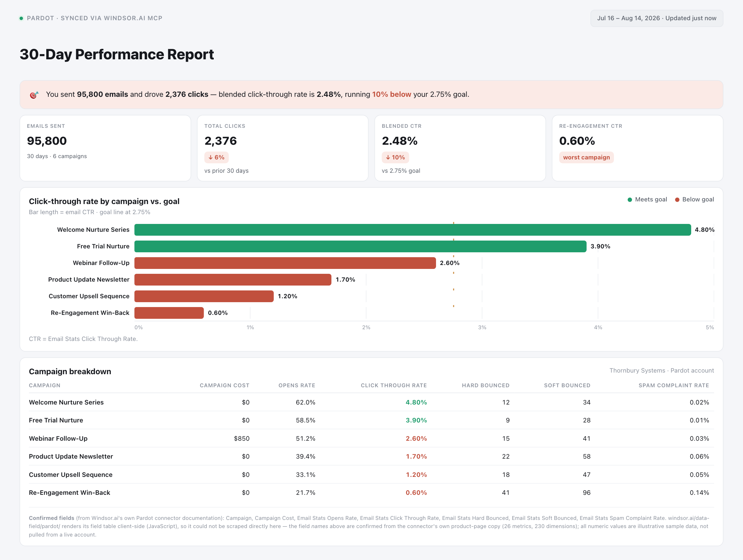Select the Re-Engagement CTR 0.60% value

pyautogui.click(x=577, y=141)
